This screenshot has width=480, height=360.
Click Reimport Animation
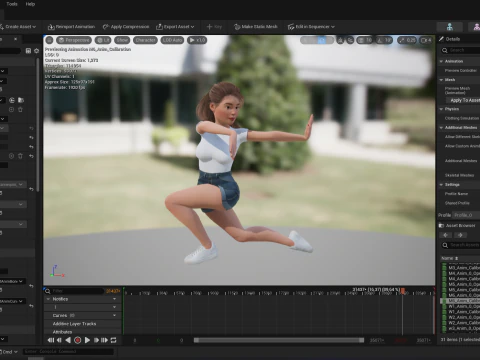(71, 27)
